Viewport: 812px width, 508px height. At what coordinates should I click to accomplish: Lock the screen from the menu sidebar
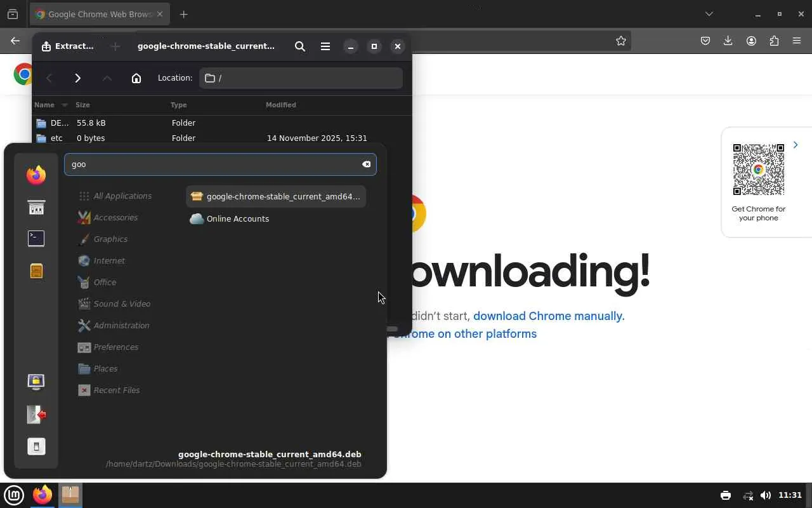[x=36, y=382]
